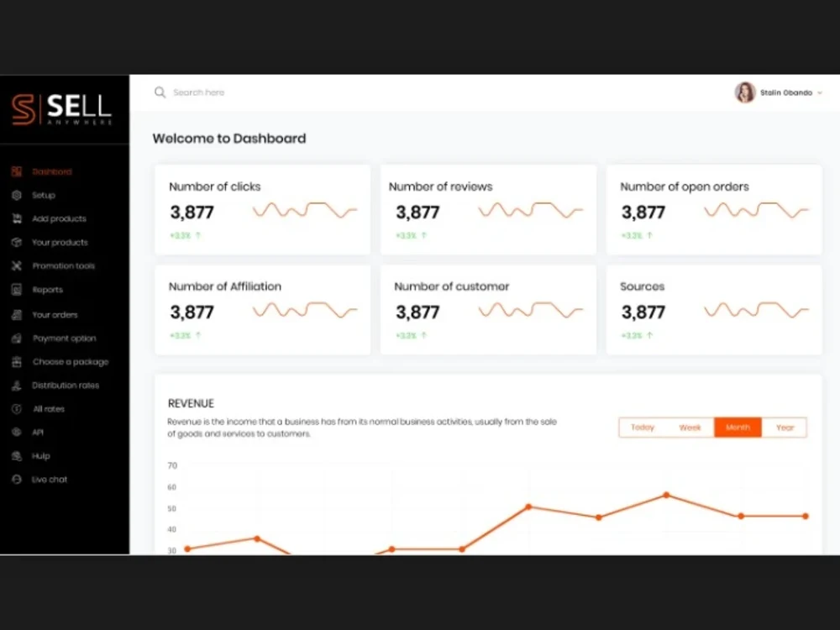
Task: Click the Add products cart icon
Action: pyautogui.click(x=17, y=218)
